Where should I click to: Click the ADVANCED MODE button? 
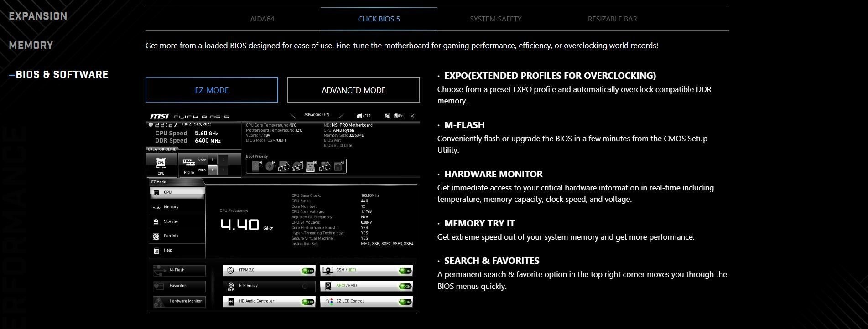pos(353,90)
